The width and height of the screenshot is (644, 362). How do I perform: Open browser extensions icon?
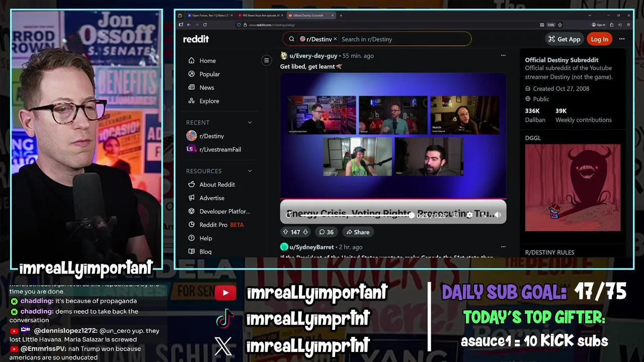pos(611,25)
